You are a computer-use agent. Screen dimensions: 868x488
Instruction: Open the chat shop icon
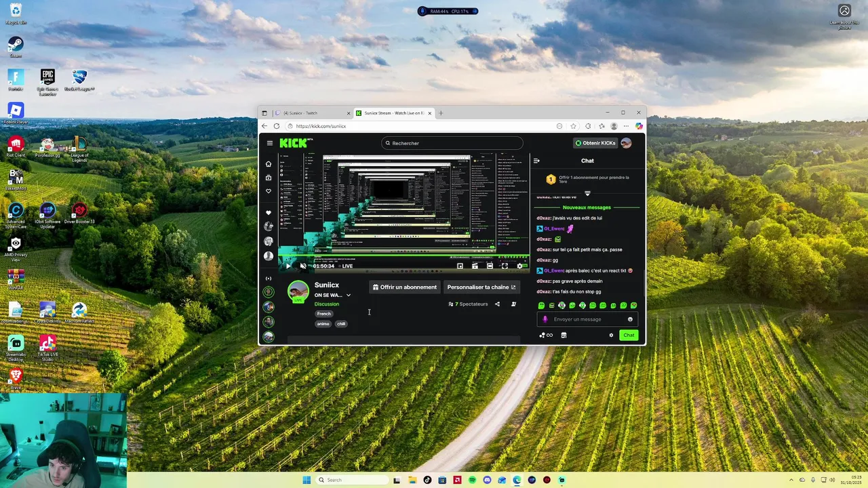(564, 335)
